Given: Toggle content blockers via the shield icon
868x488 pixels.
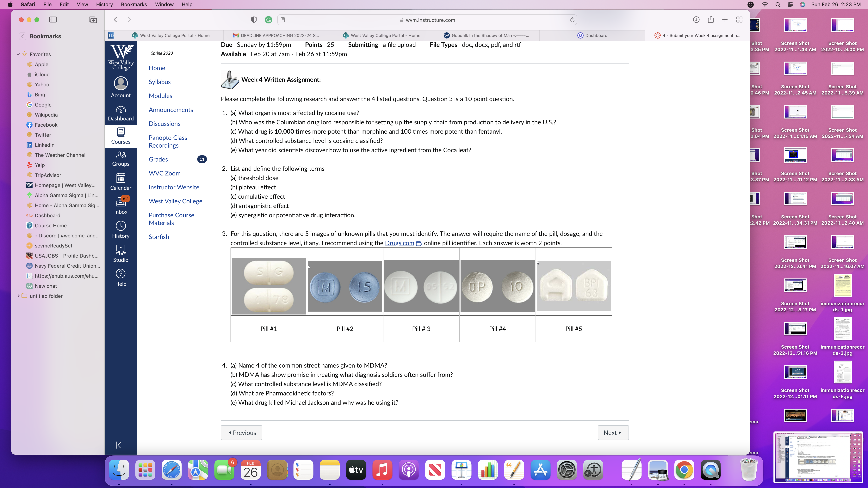Looking at the screenshot, I should (x=254, y=20).
